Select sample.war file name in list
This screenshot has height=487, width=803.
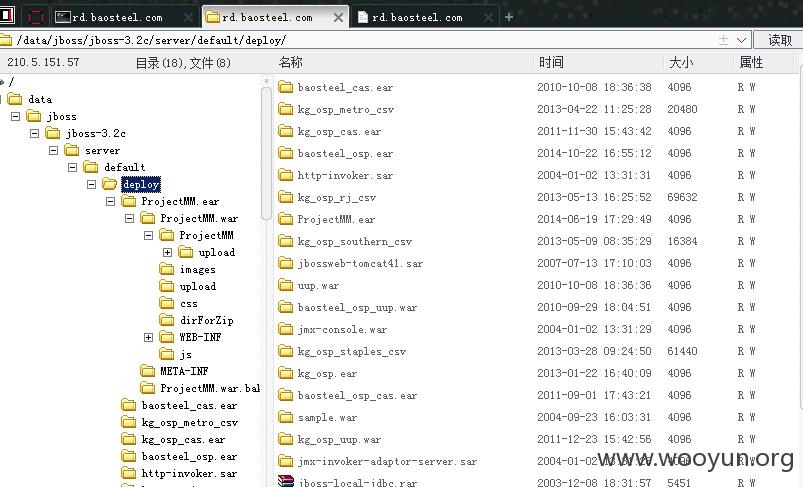[x=327, y=417]
